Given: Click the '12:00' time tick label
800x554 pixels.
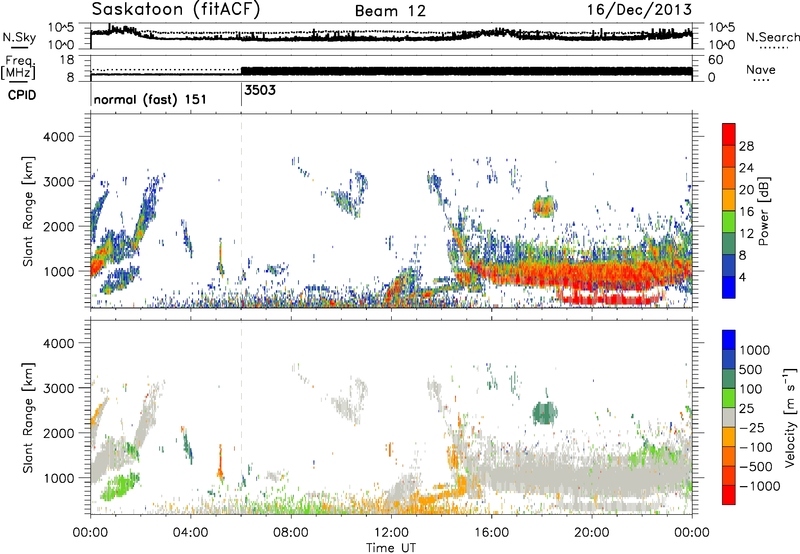Looking at the screenshot, I should [391, 533].
